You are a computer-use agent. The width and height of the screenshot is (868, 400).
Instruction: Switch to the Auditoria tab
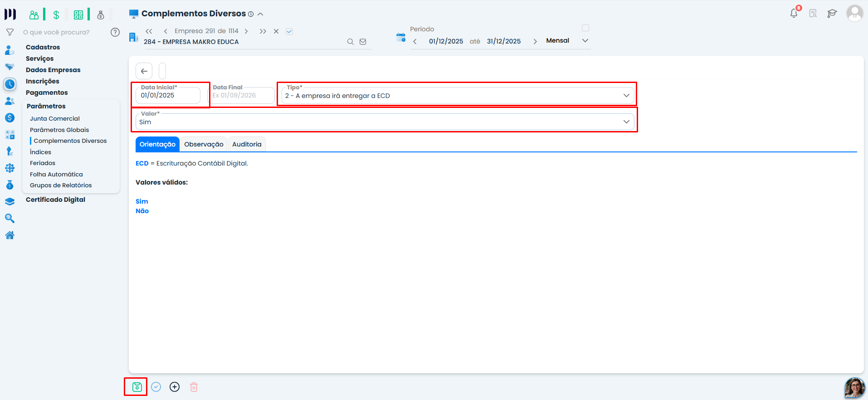(x=247, y=144)
